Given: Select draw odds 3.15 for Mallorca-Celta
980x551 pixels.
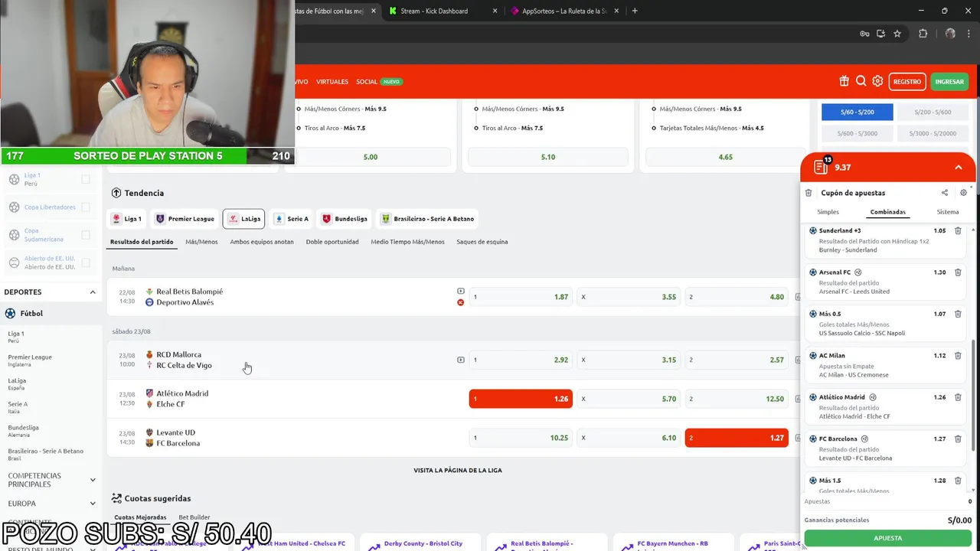Looking at the screenshot, I should [629, 360].
